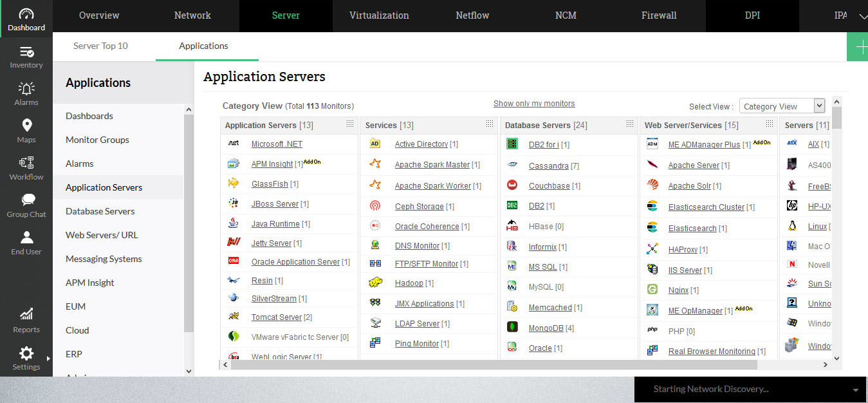Open the Server Top 10 sub-tab
This screenshot has height=403, width=868.
[100, 46]
